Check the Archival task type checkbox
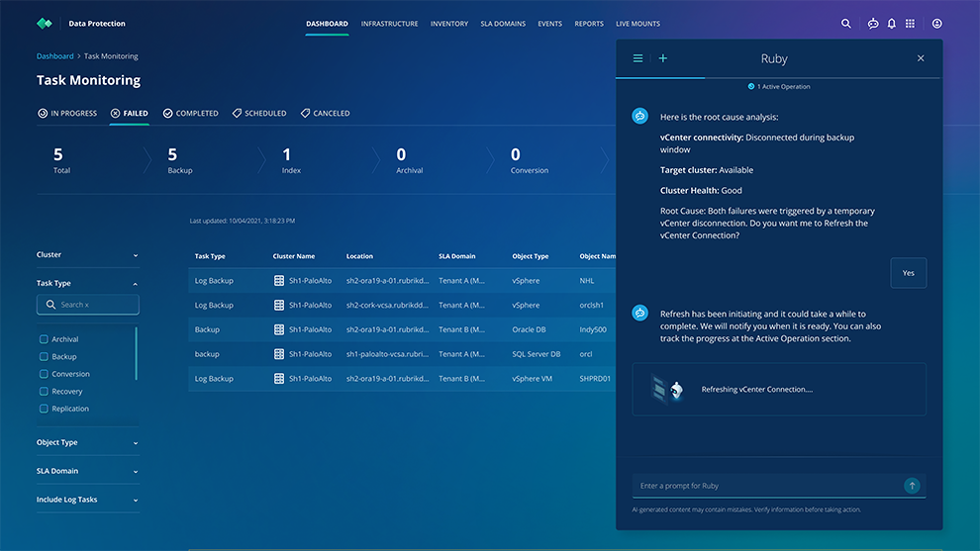980x551 pixels. [44, 339]
